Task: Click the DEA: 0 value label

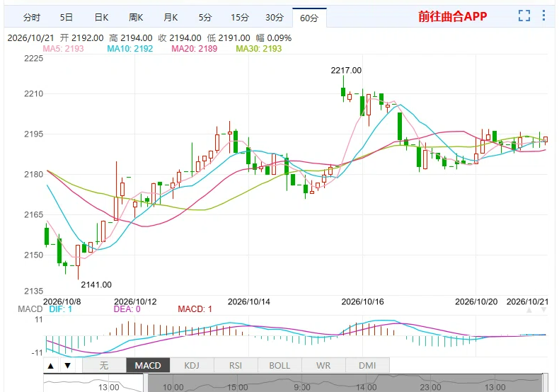Action: [127, 309]
